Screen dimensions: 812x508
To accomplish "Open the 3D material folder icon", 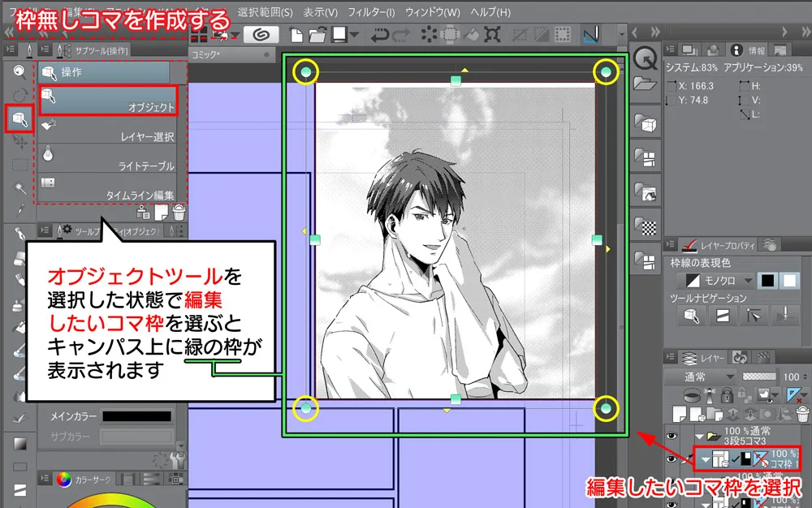I will point(646,123).
